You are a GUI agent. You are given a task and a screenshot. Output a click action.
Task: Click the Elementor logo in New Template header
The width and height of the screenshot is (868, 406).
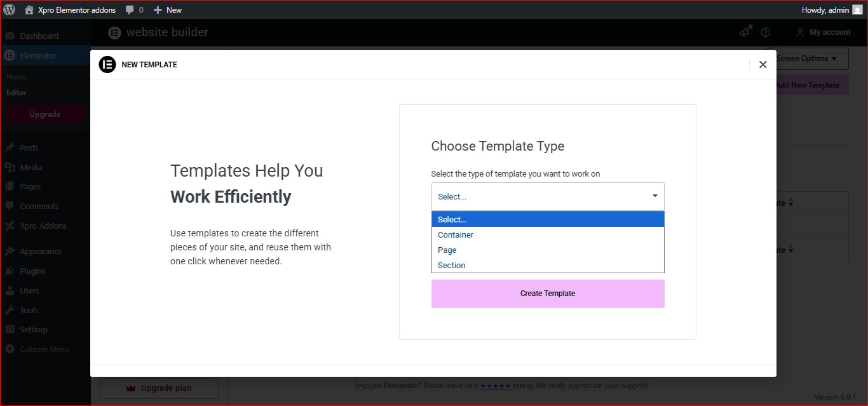pyautogui.click(x=107, y=64)
